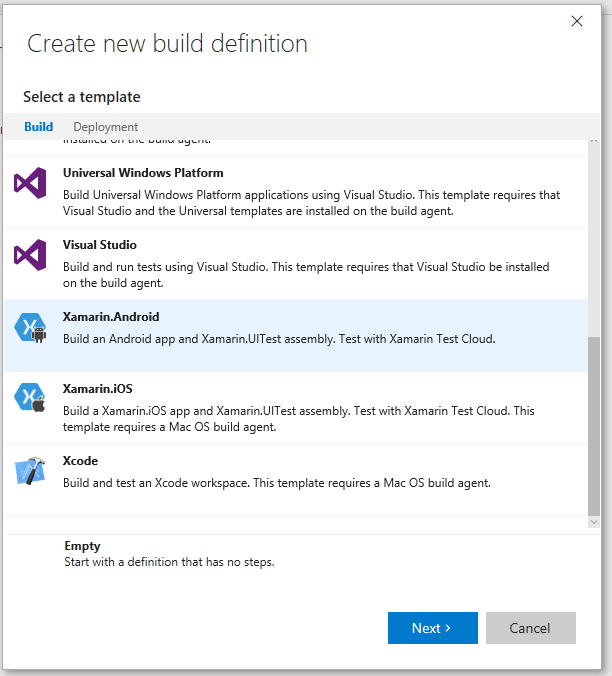Click the Universal Windows Platform description text

tap(311, 203)
